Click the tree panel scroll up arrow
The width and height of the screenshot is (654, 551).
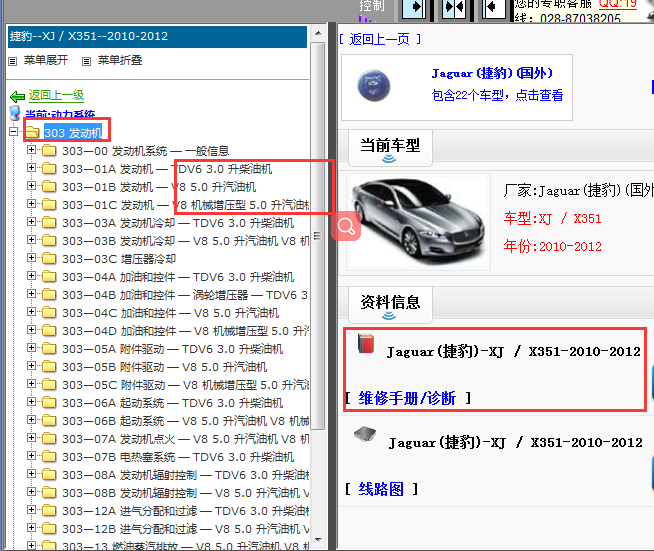pyautogui.click(x=318, y=33)
